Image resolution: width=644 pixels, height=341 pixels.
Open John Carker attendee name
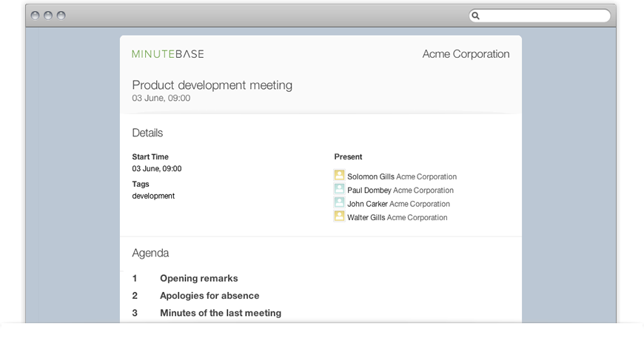coord(367,204)
